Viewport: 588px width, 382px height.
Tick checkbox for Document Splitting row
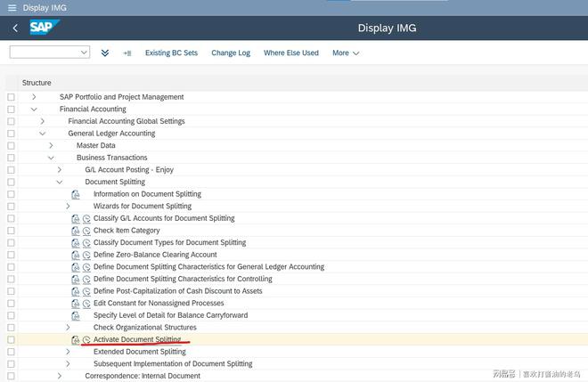pyautogui.click(x=11, y=182)
